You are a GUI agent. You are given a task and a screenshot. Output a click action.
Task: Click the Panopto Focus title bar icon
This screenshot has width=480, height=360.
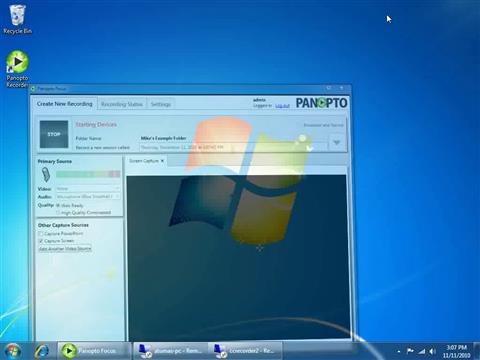[33, 89]
